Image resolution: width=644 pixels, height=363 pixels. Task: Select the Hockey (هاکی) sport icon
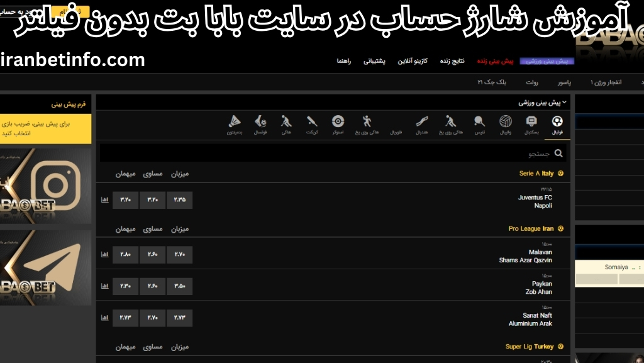click(286, 125)
